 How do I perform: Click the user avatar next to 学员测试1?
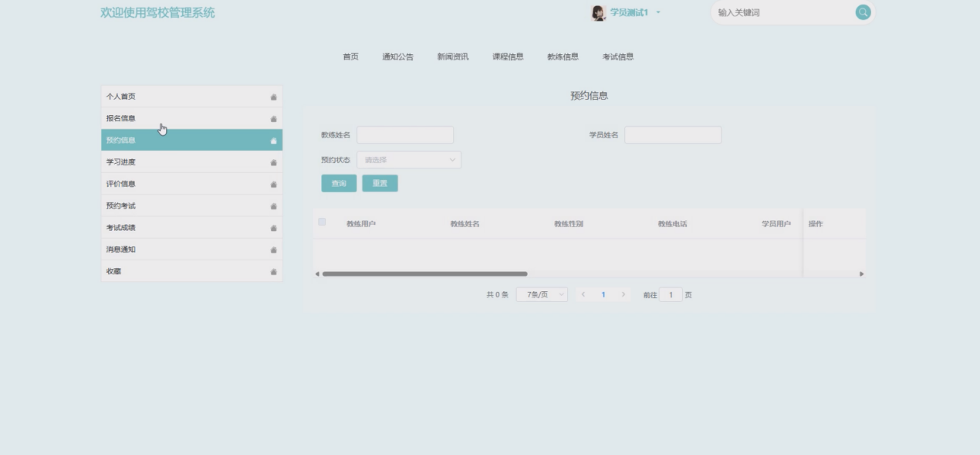click(598, 12)
